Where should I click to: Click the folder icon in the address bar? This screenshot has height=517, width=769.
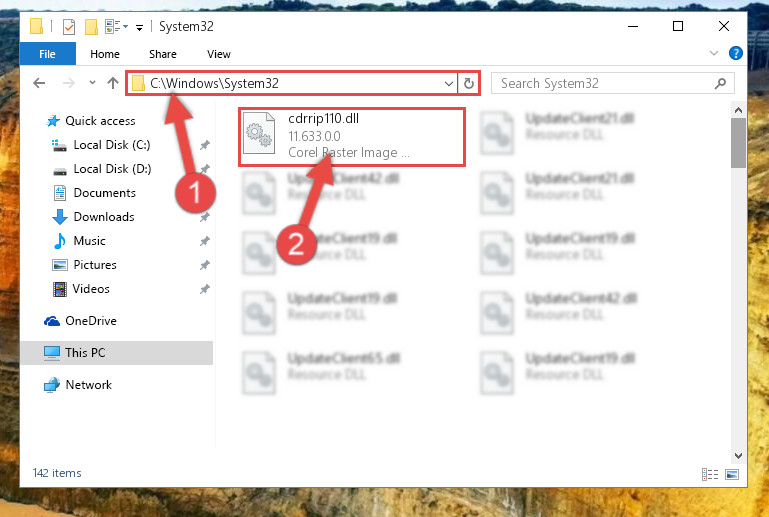click(x=138, y=83)
